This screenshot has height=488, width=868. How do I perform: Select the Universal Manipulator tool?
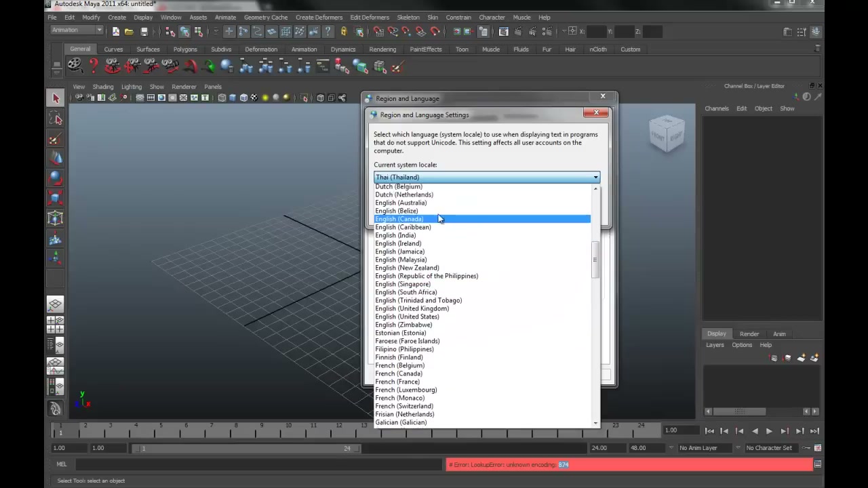click(x=56, y=218)
